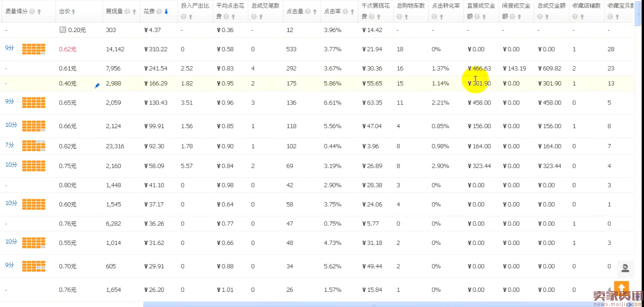Select the 533 clicks cell
Screen dimensions: 644x307
291,49
